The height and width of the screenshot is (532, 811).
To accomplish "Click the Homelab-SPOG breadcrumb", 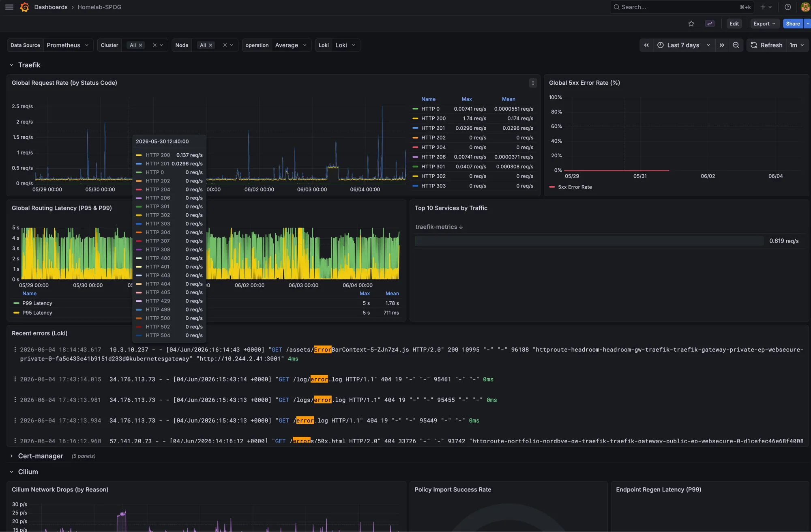I will pyautogui.click(x=99, y=7).
